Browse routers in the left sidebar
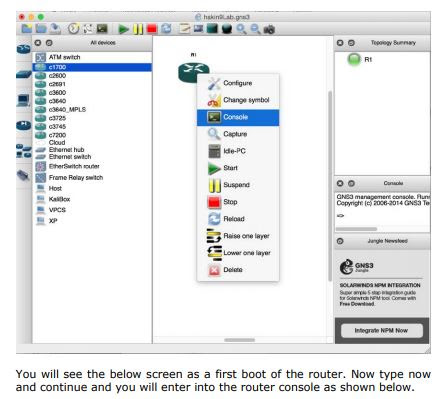448x399 pixels. click(x=24, y=49)
